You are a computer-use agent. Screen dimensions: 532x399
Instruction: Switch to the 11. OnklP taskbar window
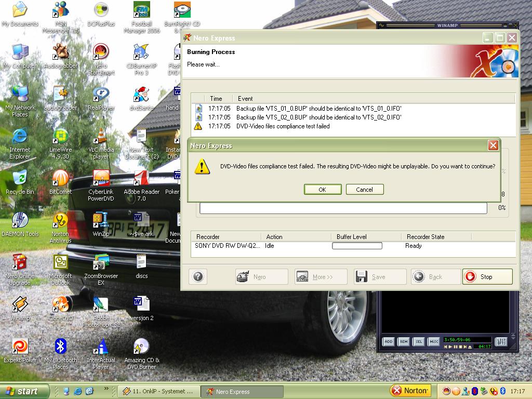point(158,391)
